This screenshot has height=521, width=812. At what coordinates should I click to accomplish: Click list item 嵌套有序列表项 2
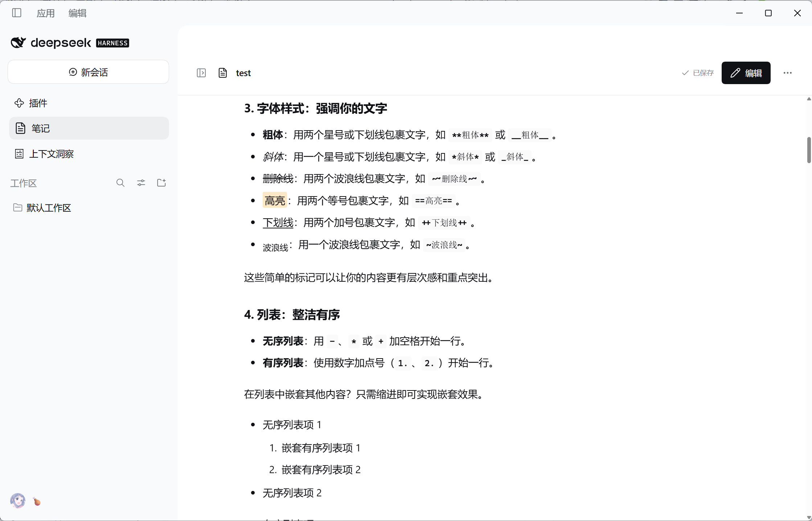321,470
